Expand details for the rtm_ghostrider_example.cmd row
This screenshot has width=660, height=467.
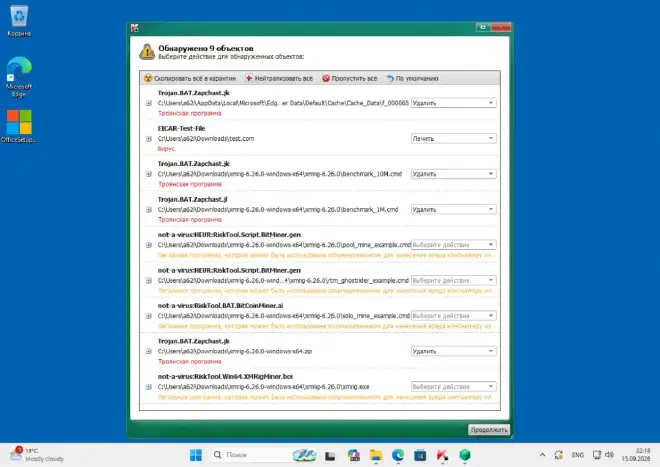tap(149, 280)
